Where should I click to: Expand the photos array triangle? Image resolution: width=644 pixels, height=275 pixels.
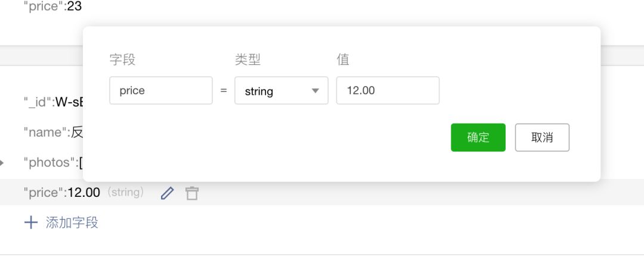tap(2, 162)
